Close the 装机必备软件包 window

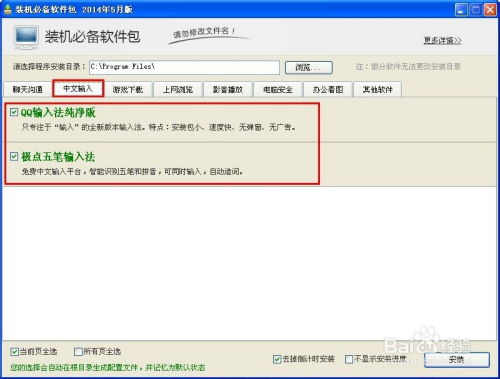(490, 10)
